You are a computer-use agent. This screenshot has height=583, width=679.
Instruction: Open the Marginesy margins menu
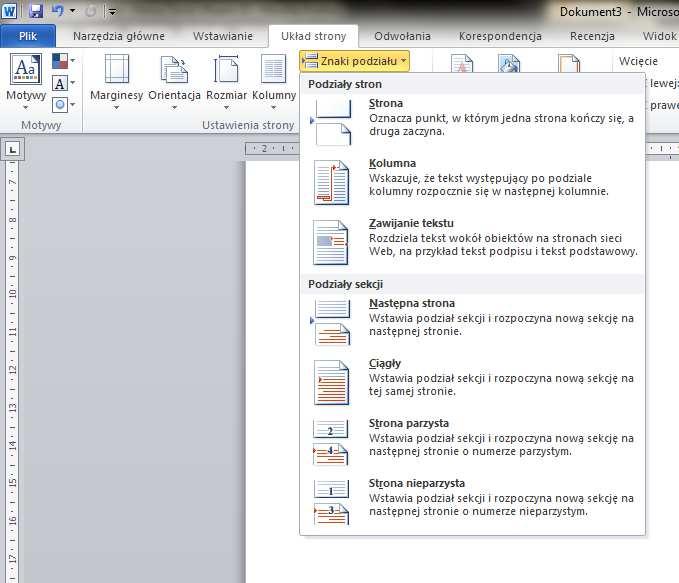click(116, 81)
